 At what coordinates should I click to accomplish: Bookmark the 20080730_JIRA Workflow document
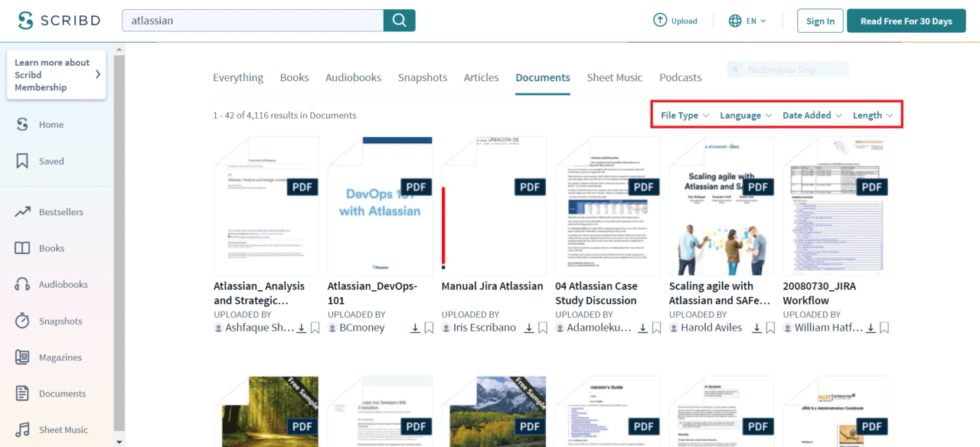pos(884,327)
